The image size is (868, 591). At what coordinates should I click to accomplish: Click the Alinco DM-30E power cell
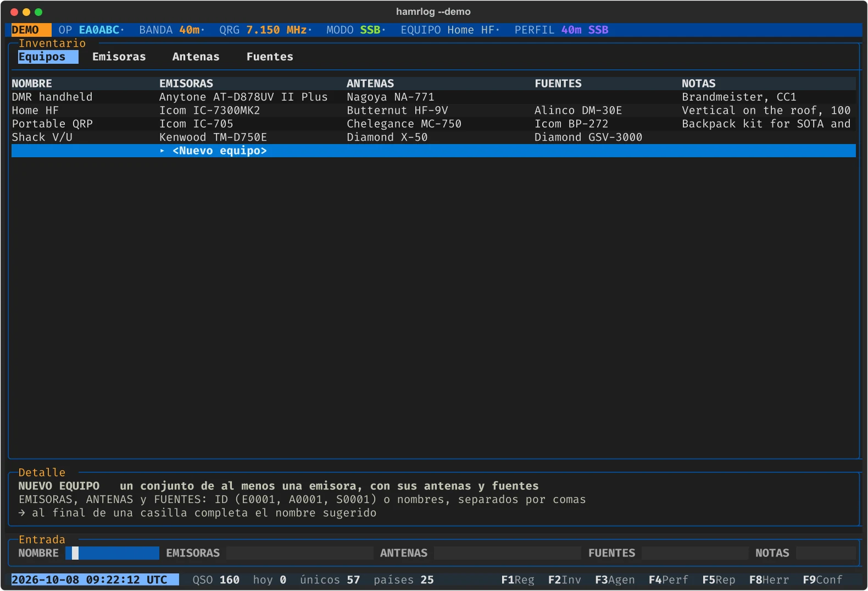click(578, 111)
